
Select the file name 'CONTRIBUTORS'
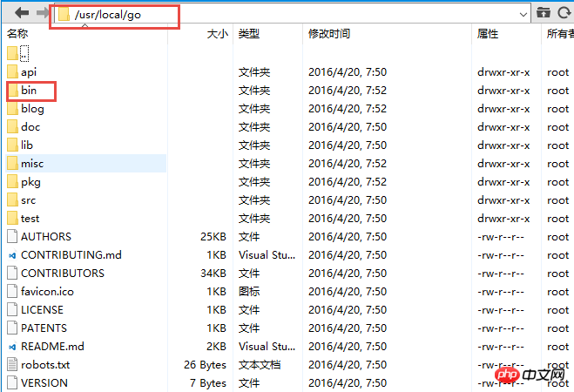pyautogui.click(x=63, y=274)
